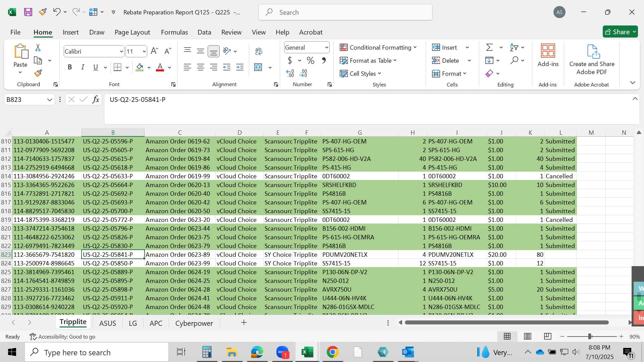Decrease font size with smaller A icon

pyautogui.click(x=168, y=51)
